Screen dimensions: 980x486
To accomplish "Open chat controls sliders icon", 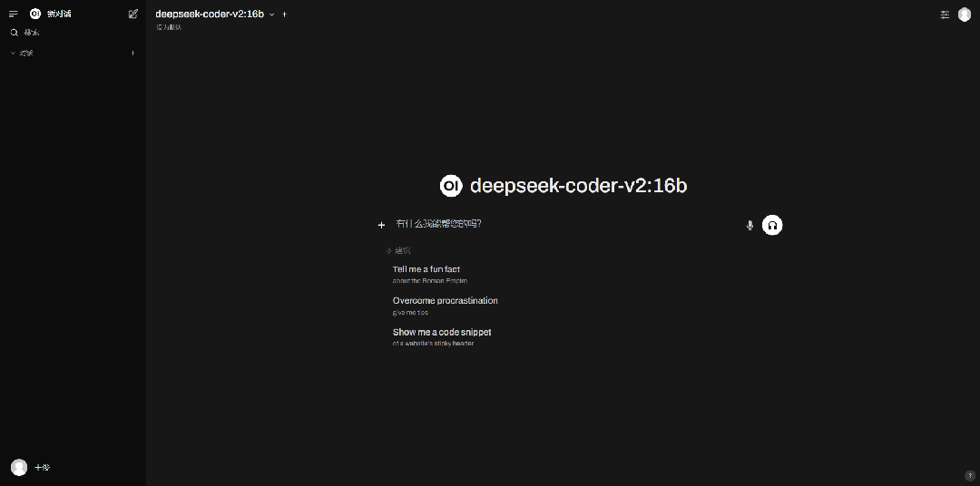I will click(945, 15).
